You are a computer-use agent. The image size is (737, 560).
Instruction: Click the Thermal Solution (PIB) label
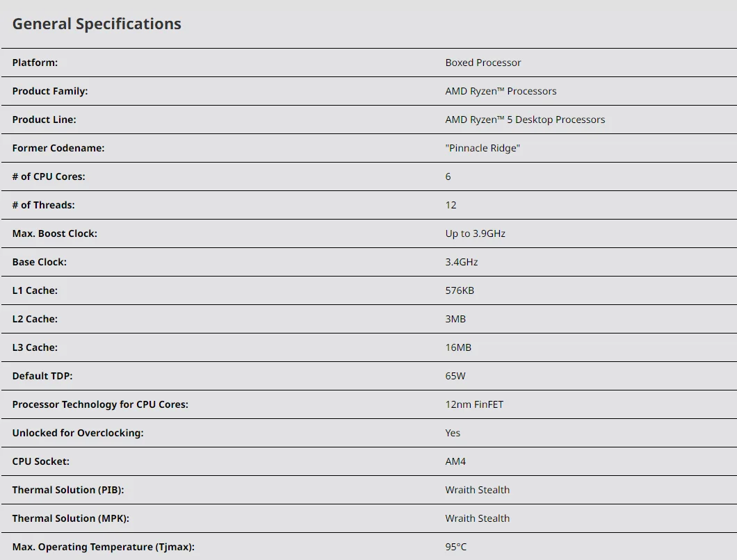68,490
